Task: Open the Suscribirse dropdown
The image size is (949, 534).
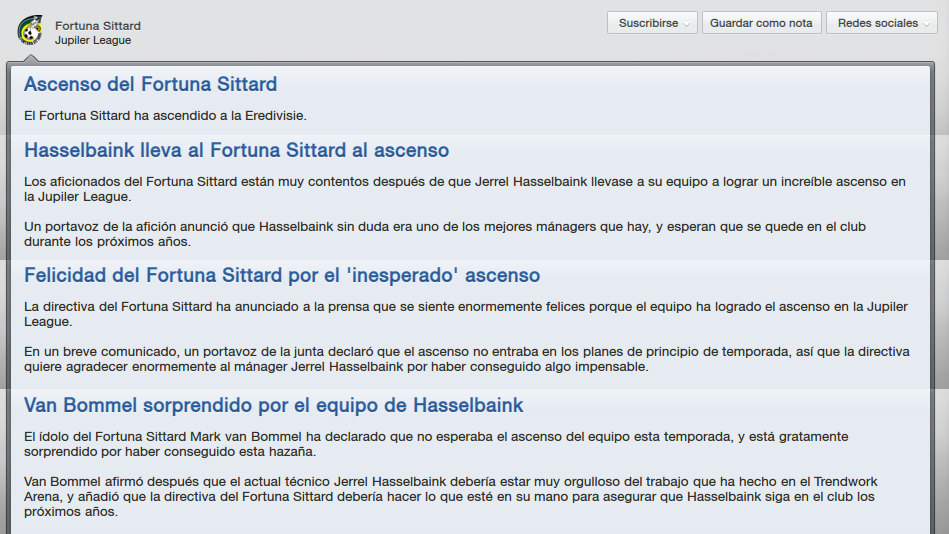Action: click(x=652, y=23)
